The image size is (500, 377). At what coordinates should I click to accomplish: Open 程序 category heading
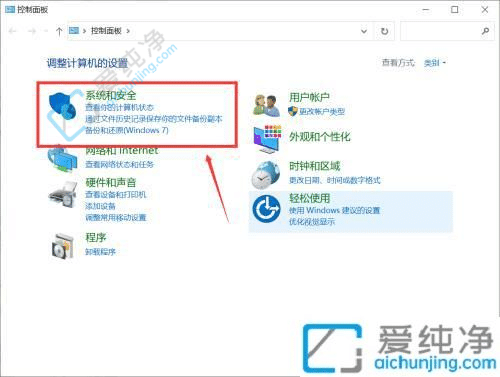(96, 237)
